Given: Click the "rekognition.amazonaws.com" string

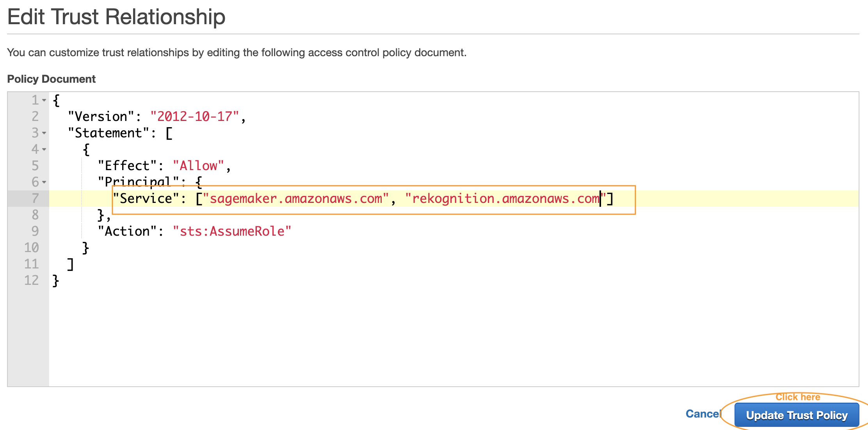Looking at the screenshot, I should 506,199.
